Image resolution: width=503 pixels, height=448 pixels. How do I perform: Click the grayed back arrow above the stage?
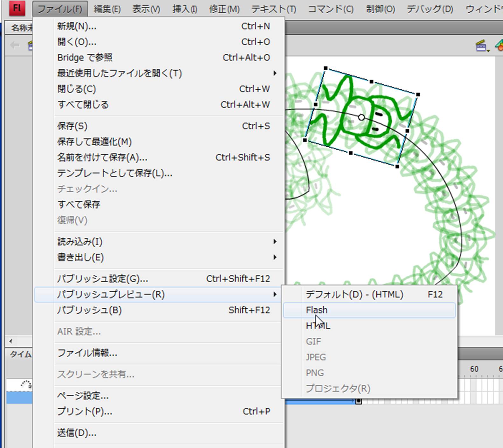click(x=15, y=45)
